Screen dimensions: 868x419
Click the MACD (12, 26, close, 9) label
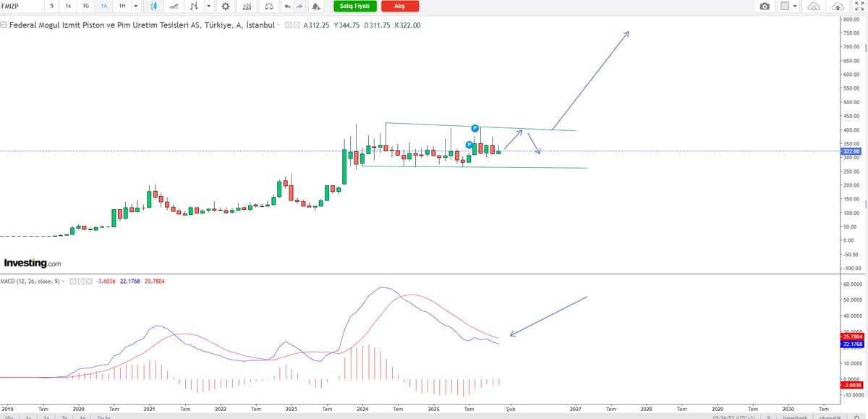coord(30,282)
